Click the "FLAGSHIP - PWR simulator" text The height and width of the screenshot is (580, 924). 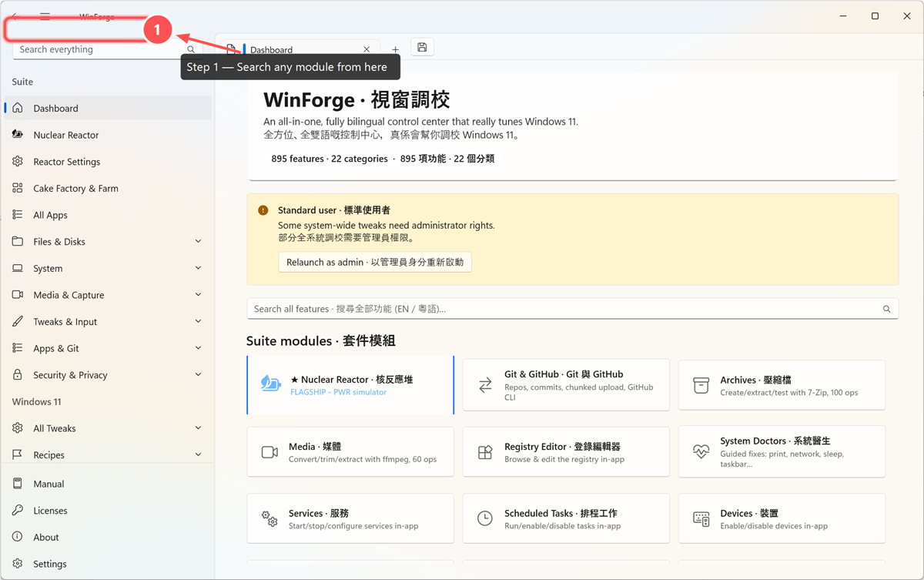[x=338, y=392]
